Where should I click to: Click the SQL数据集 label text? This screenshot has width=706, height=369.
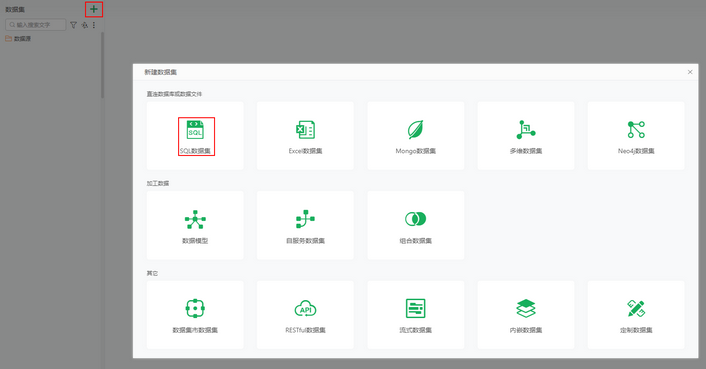tap(195, 151)
